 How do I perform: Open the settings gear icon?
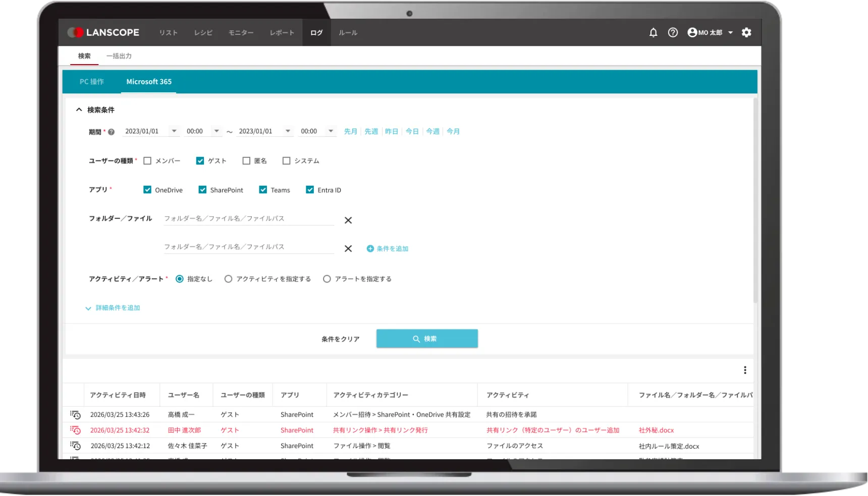click(747, 32)
